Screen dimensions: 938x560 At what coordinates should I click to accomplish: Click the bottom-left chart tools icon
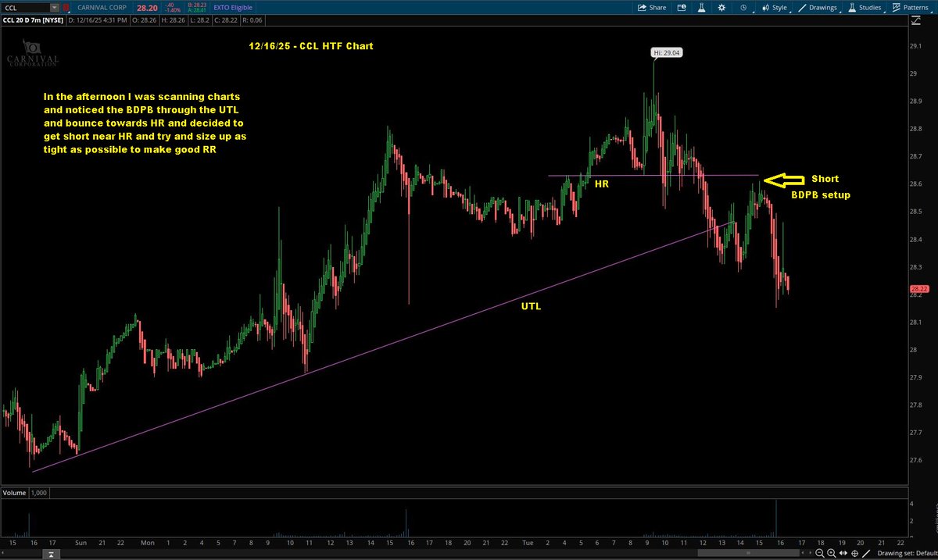click(x=51, y=554)
